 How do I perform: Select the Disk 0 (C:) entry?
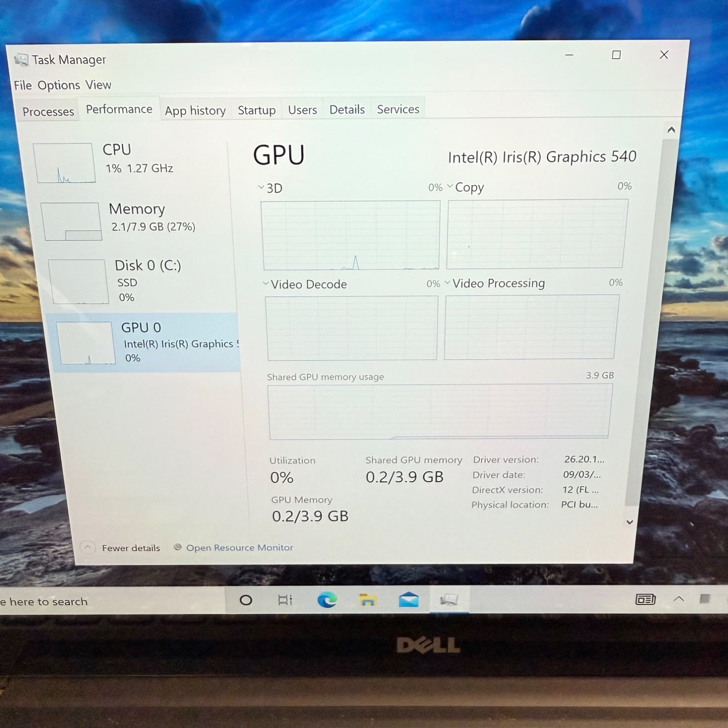point(141,281)
